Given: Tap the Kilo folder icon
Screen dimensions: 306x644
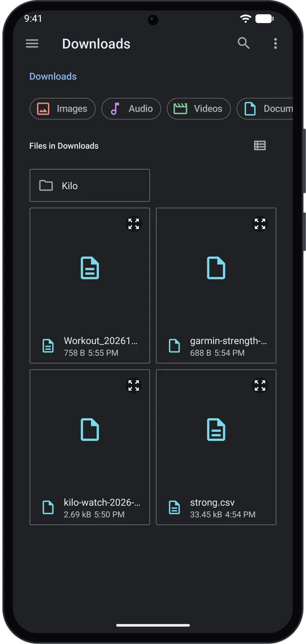Looking at the screenshot, I should click(46, 185).
